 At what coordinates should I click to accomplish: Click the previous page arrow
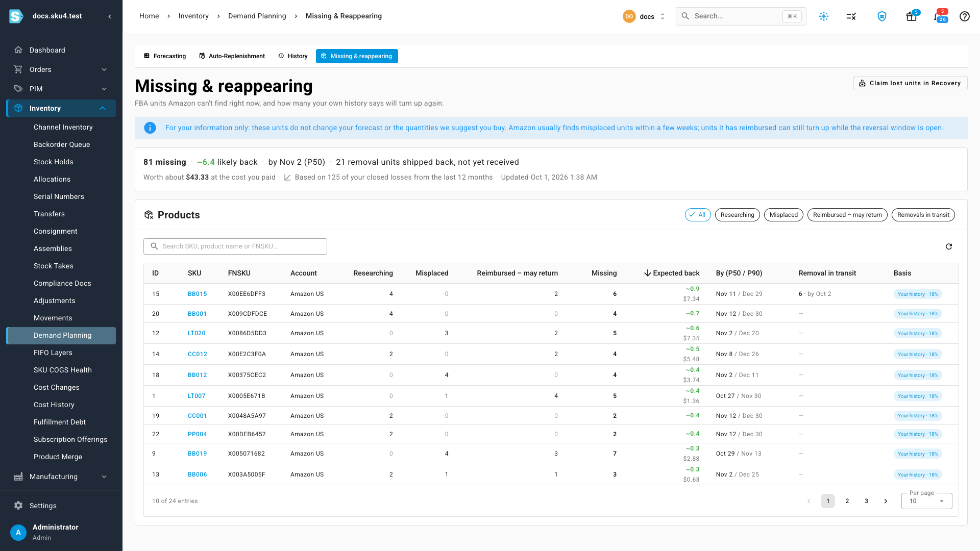pyautogui.click(x=809, y=501)
